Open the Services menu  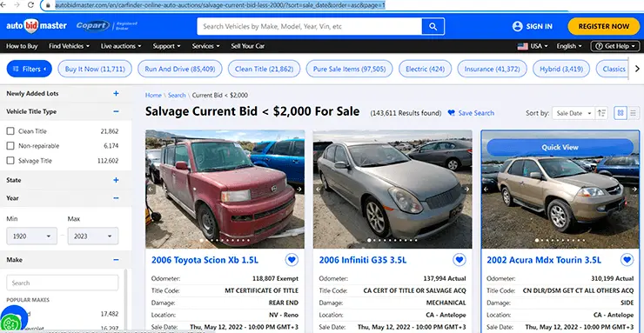click(205, 46)
